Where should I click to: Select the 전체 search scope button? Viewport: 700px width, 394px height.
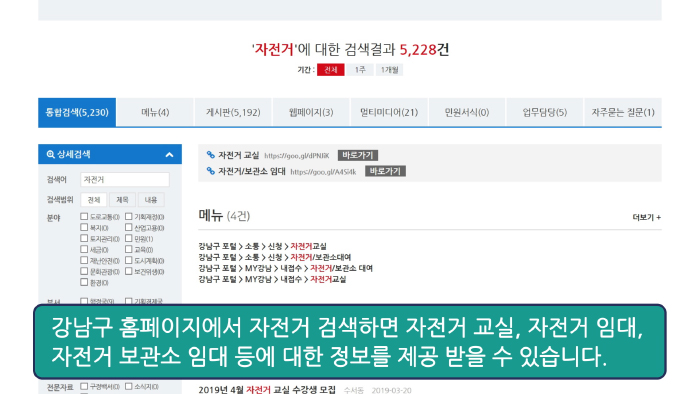pyautogui.click(x=94, y=200)
